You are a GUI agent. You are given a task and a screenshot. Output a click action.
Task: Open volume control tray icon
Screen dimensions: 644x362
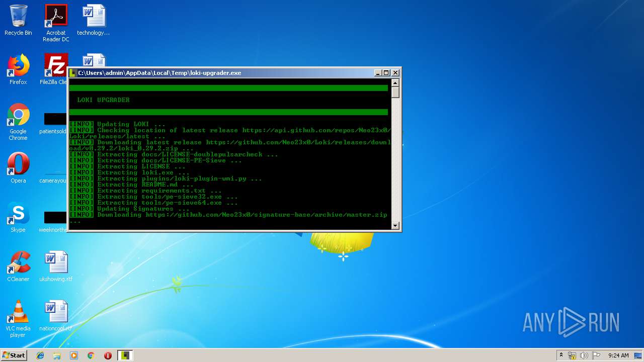(584, 355)
